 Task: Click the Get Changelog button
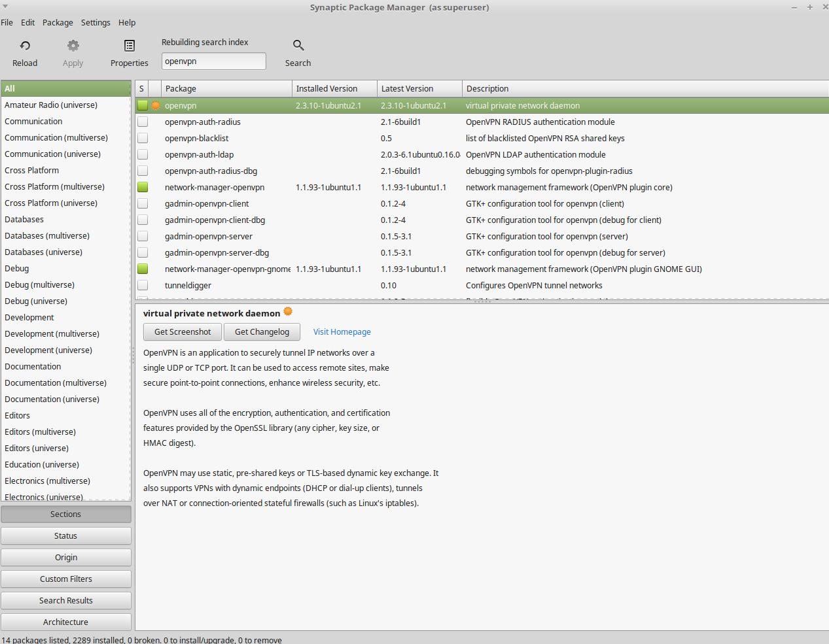[x=262, y=332]
